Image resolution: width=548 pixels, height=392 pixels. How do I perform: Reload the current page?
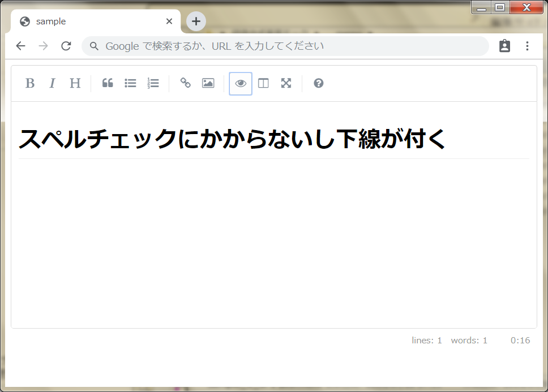(x=66, y=46)
